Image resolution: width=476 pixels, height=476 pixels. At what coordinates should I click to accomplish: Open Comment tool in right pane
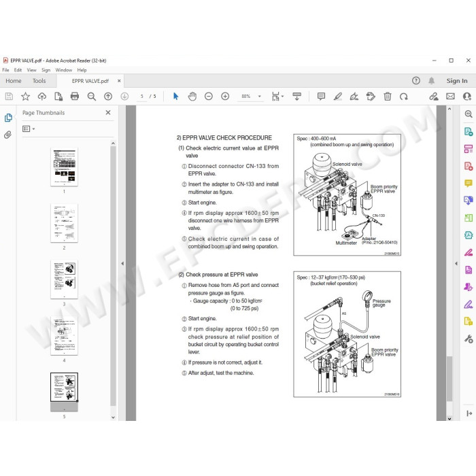469,184
